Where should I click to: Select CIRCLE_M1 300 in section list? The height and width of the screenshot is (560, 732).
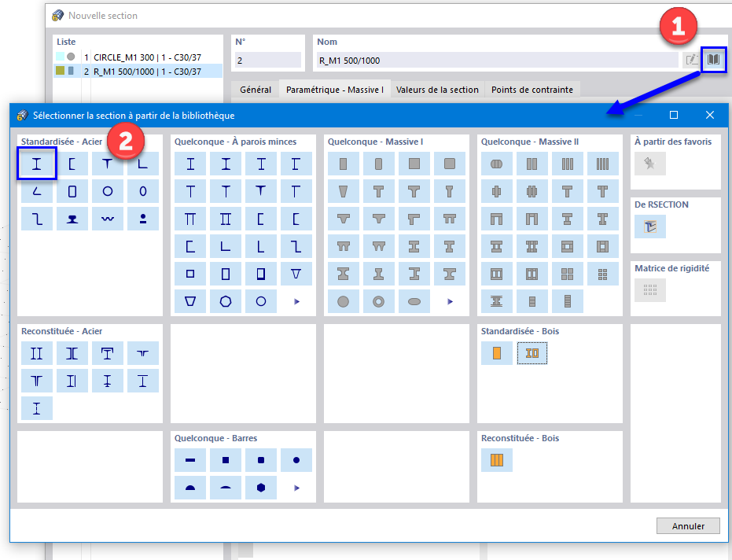point(138,57)
